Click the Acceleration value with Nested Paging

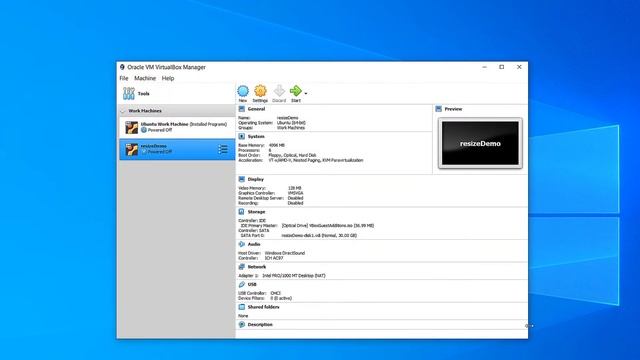[316, 160]
